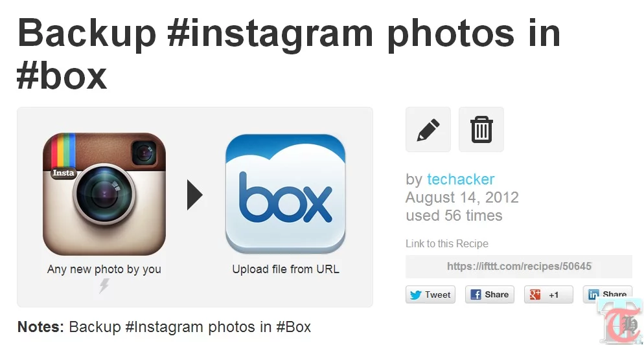Screen dimensions: 644x345
Task: Share the recipe on LinkedIn
Action: point(608,295)
